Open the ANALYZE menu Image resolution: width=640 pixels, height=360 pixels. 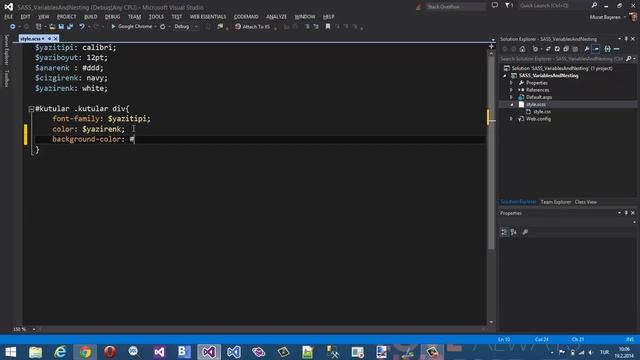click(276, 17)
